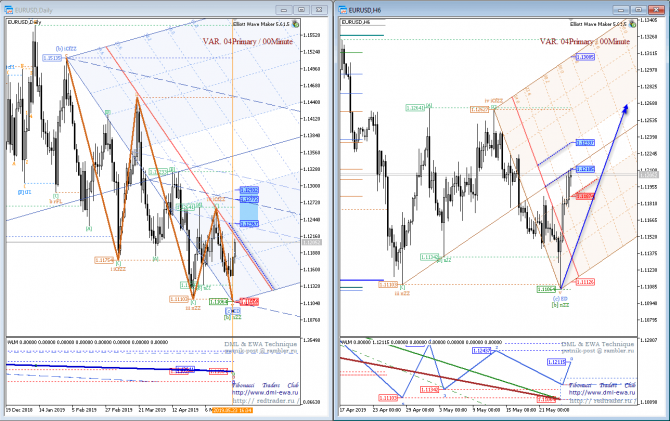Select the EURUSD,Daily window title text

pos(34,10)
